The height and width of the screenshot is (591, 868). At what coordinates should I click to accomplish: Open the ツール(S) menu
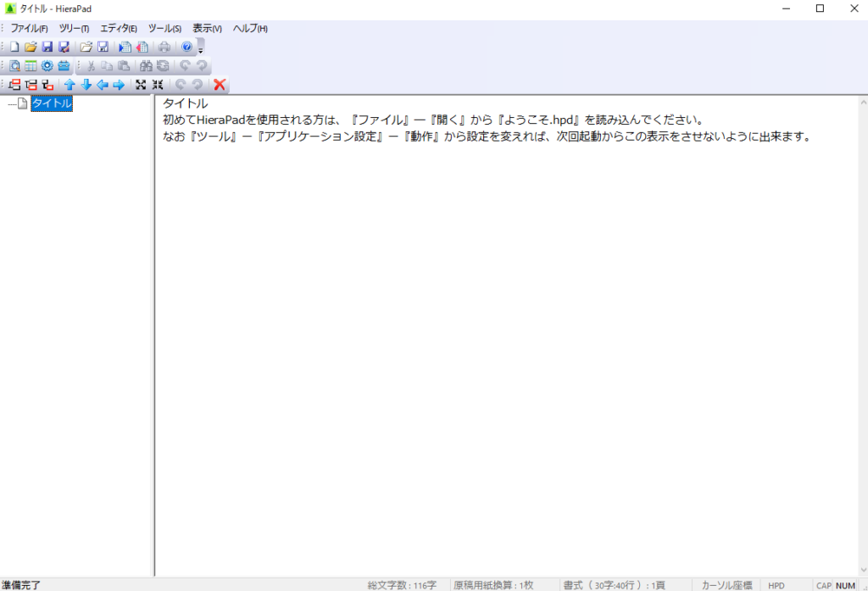pos(165,28)
